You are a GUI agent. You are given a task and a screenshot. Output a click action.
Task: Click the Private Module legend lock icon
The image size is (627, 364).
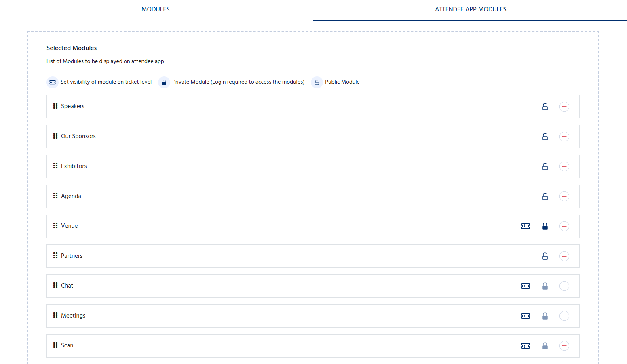pos(164,82)
